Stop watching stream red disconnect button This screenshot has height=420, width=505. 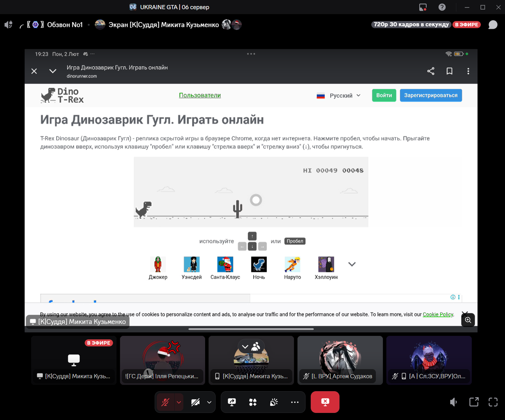tap(325, 402)
